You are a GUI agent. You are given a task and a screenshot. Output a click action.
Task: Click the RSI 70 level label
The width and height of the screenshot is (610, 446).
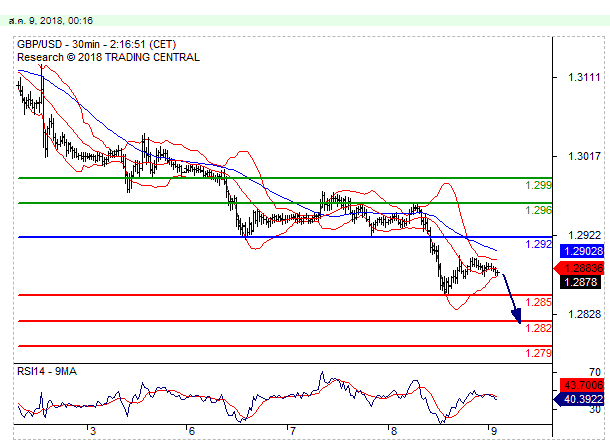point(594,372)
